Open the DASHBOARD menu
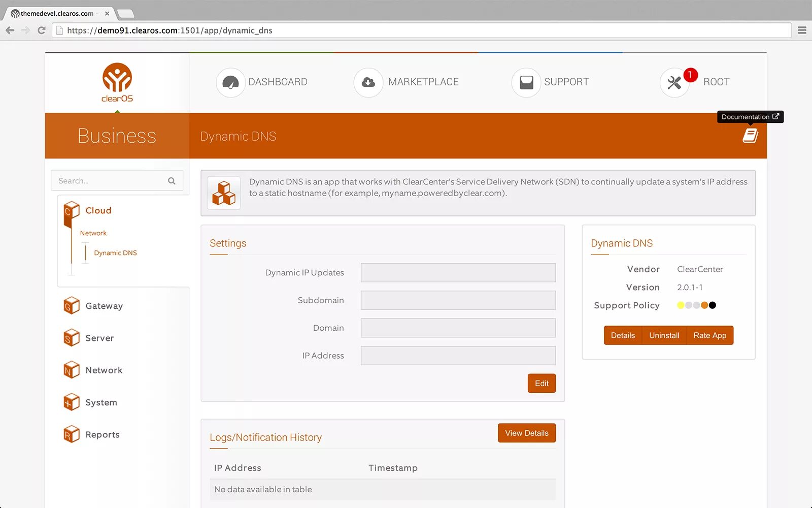 (x=278, y=82)
